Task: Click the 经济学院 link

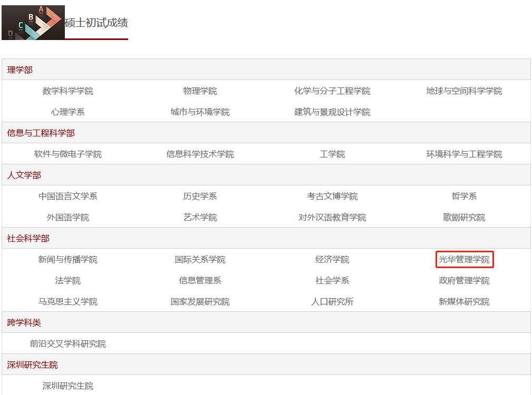Action: pos(332,260)
